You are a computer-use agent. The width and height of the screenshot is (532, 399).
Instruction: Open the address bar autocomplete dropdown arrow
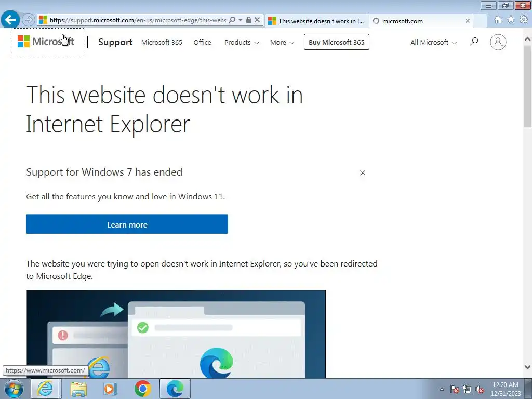click(240, 20)
